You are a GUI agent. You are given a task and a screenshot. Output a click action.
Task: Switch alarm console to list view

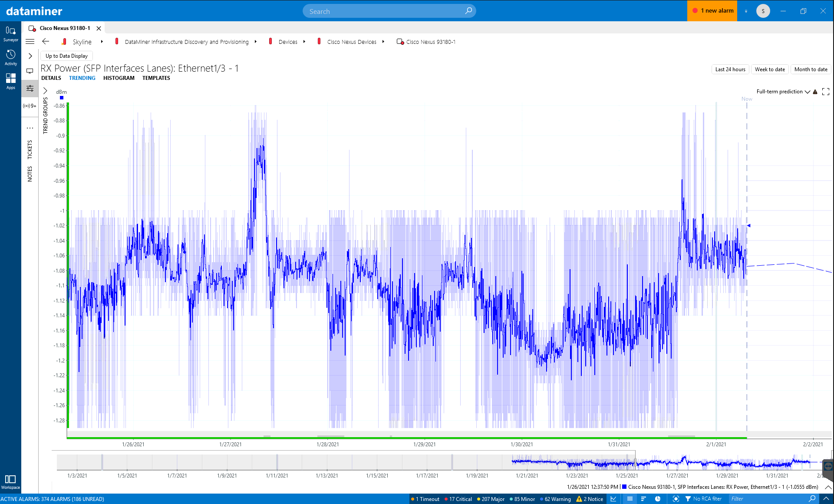(x=630, y=499)
